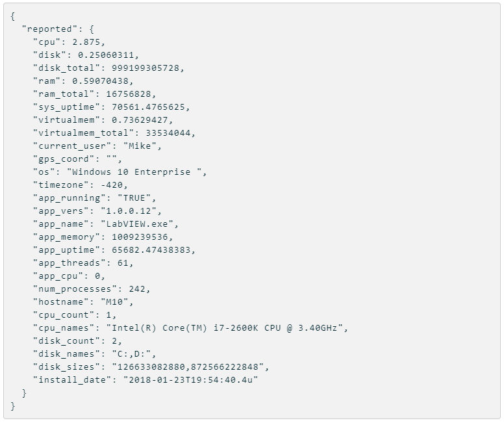The height and width of the screenshot is (423, 504).
Task: Select the app_vers string 1.0.0.12
Action: pyautogui.click(x=129, y=211)
